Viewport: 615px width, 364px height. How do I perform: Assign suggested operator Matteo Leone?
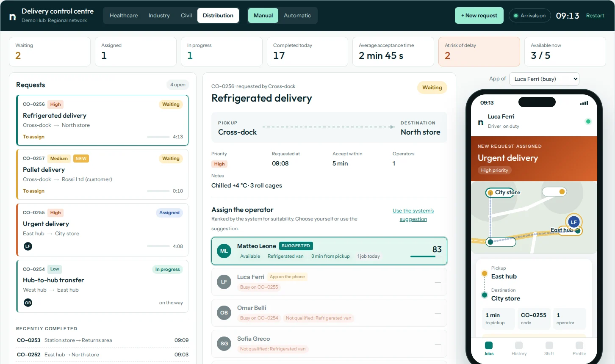point(329,251)
